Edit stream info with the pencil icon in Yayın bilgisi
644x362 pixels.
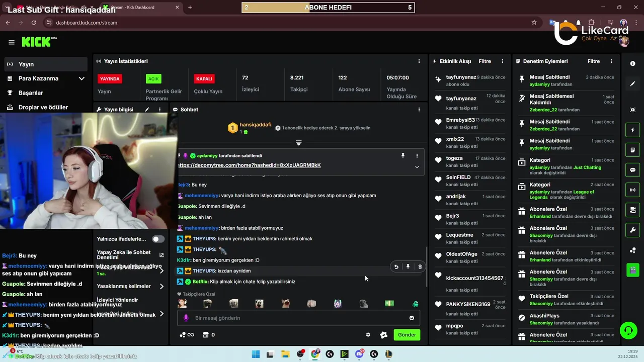point(147,109)
